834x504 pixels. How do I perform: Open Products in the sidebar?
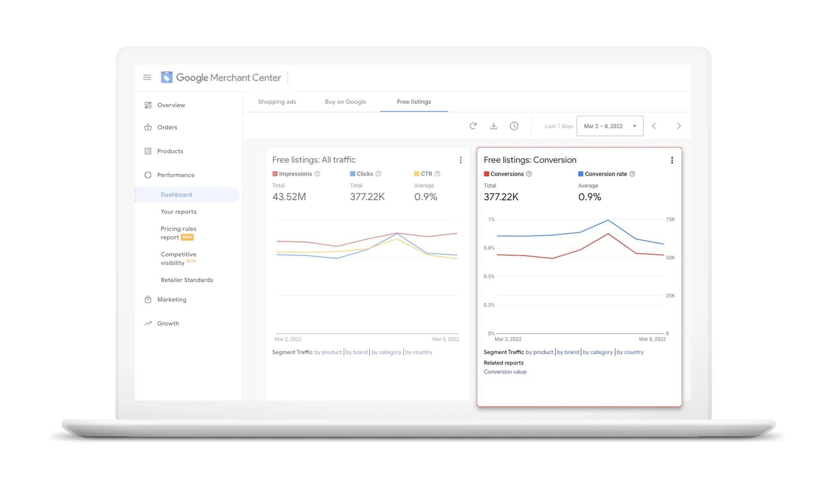tap(170, 151)
